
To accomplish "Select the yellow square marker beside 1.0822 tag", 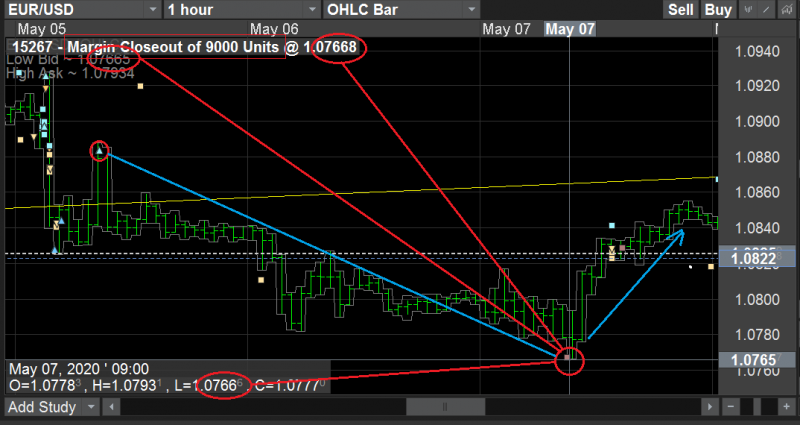I will point(711,266).
